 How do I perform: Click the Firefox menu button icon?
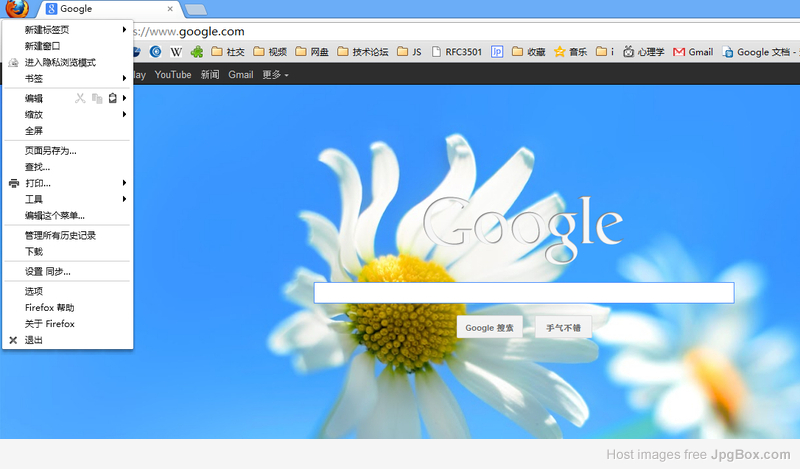[x=15, y=9]
